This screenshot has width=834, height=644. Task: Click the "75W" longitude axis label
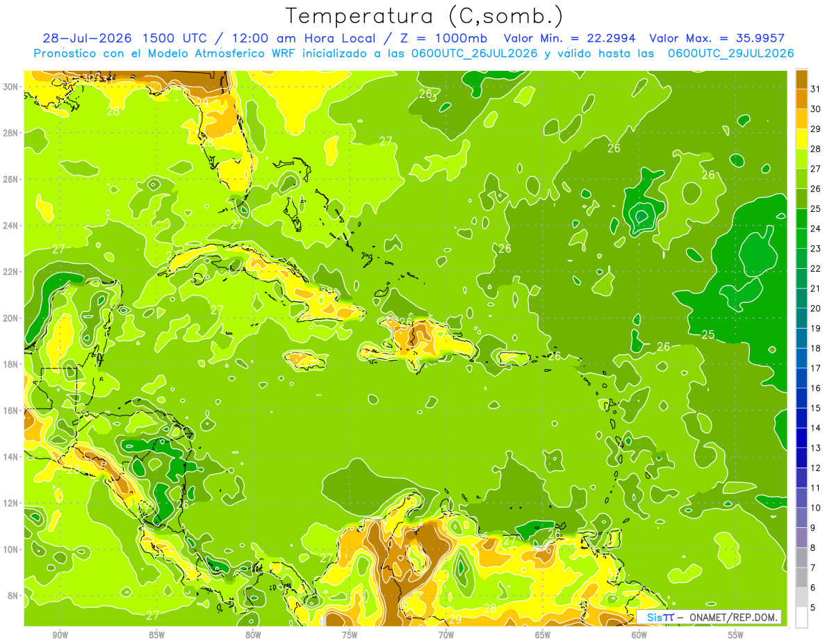(350, 634)
